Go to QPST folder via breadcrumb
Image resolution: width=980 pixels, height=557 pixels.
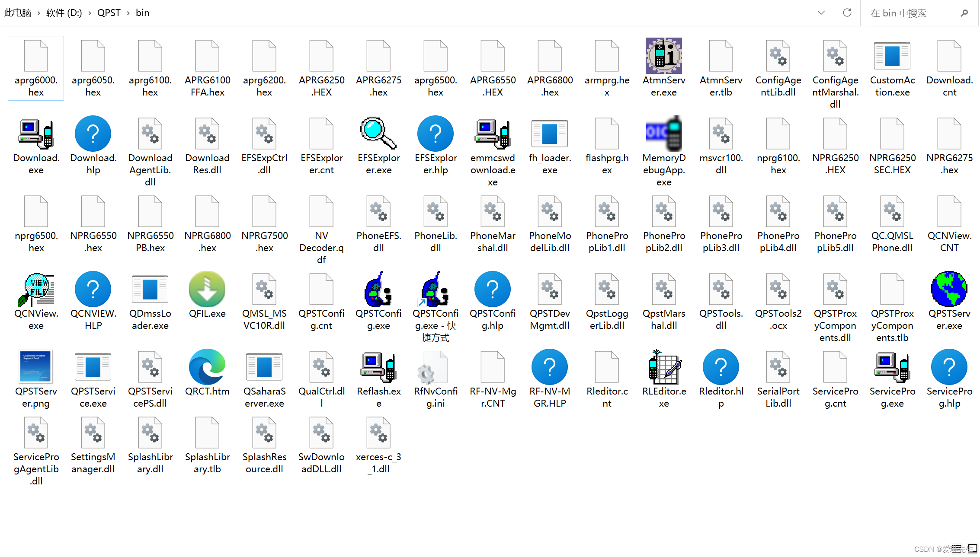(x=109, y=13)
